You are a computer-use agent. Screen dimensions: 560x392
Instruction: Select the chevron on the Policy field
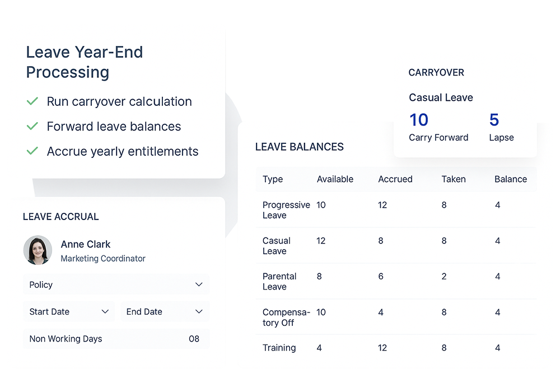(199, 284)
